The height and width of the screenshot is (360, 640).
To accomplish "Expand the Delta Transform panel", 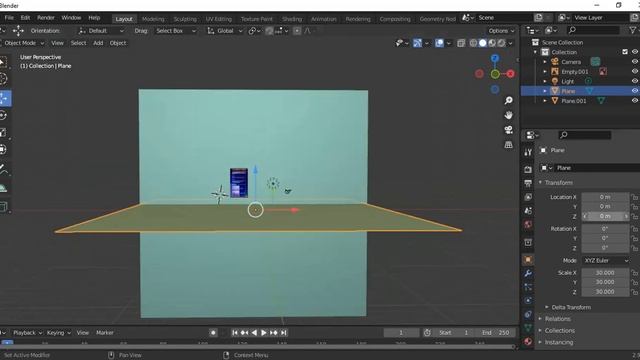I will click(x=568, y=307).
